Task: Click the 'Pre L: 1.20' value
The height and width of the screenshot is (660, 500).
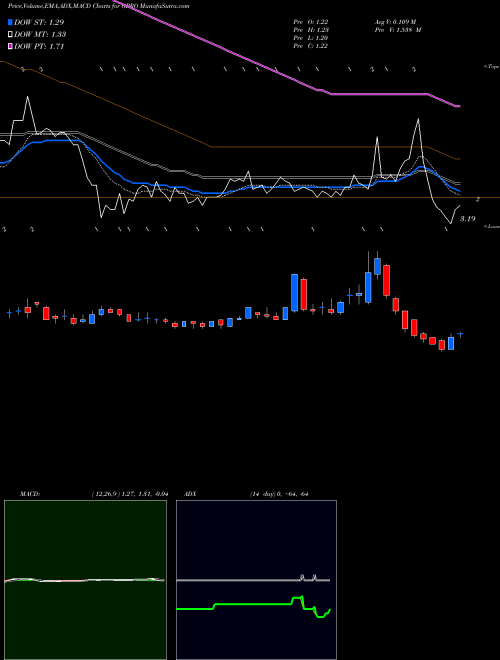Action: (x=311, y=38)
